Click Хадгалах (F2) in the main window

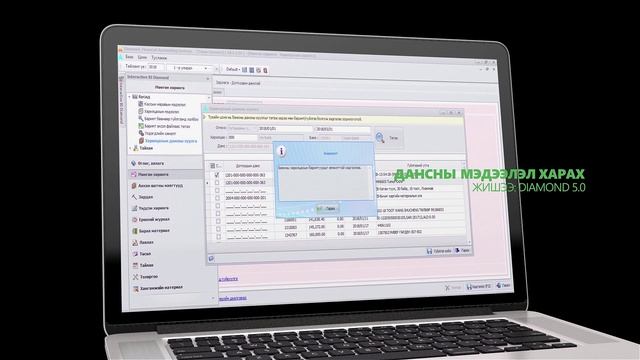pos(479,287)
